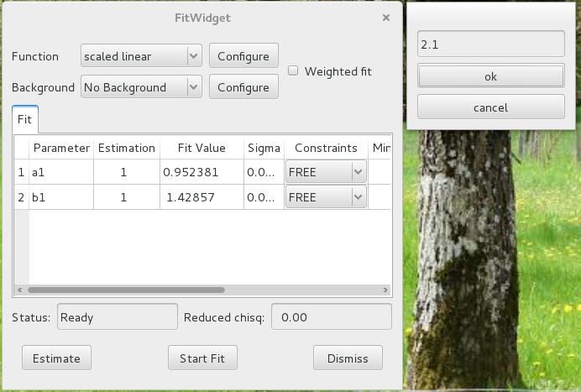Click Configure button next to Function
The height and width of the screenshot is (392, 581).
243,56
